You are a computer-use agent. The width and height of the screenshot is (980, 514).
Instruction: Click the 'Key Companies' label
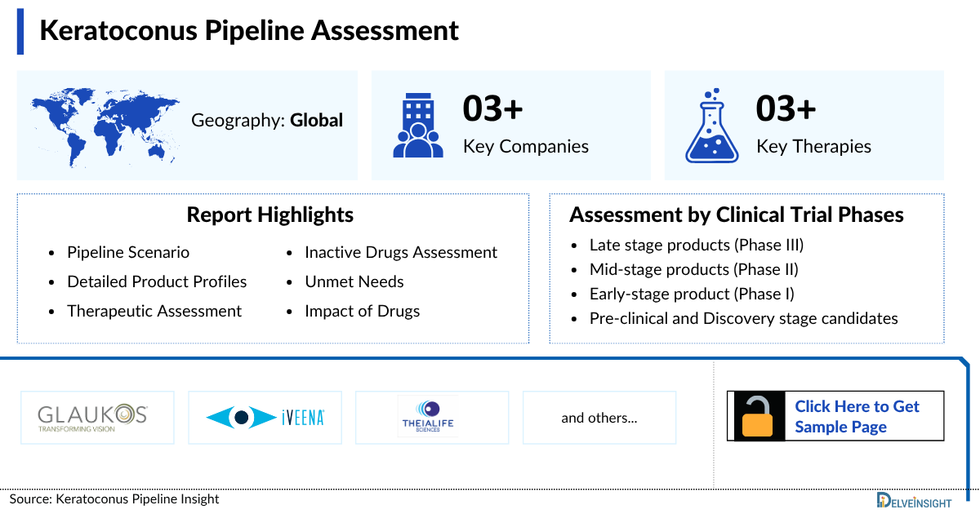tap(526, 147)
